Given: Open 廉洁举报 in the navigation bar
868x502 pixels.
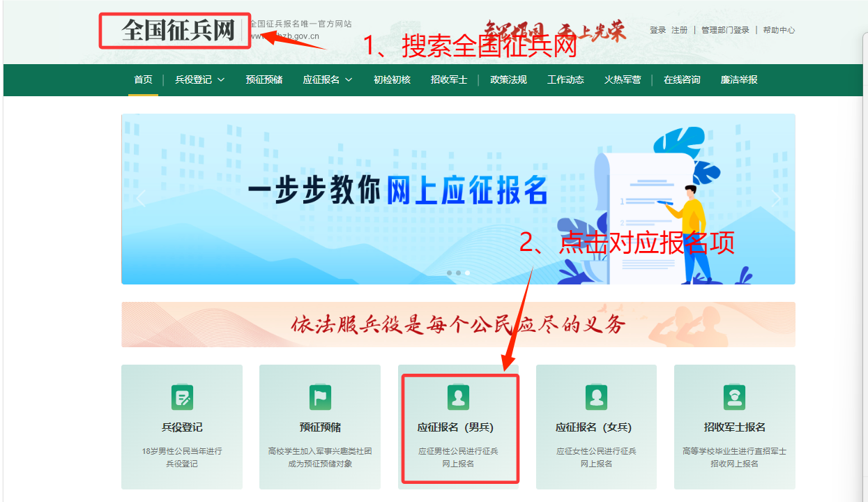Looking at the screenshot, I should pos(739,80).
